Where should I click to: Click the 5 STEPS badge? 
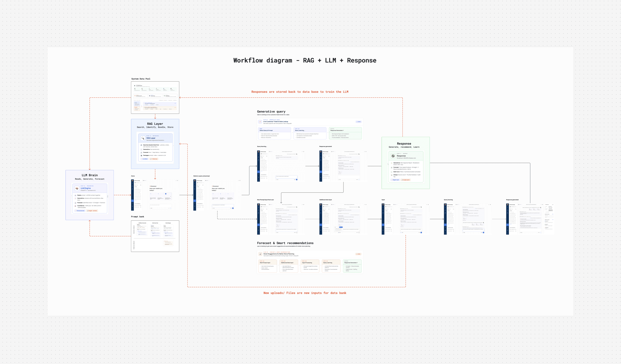pyautogui.click(x=358, y=254)
